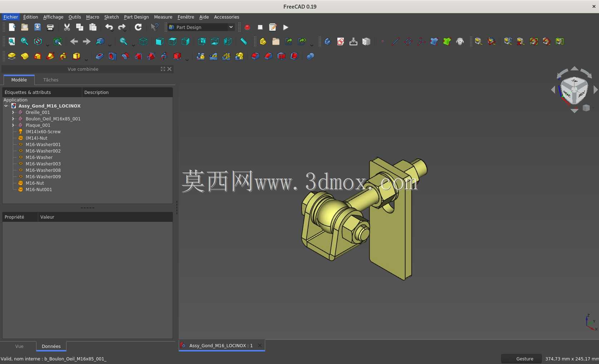Viewport: 599px width, 364px height.
Task: Switch to the Vue properties tab
Action: point(19,346)
